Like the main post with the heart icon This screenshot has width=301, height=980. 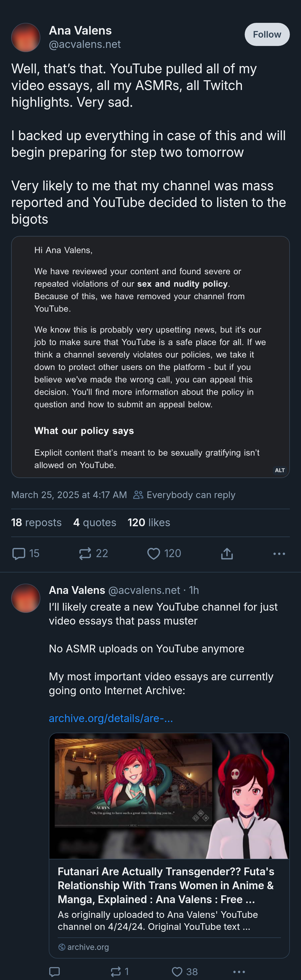[x=154, y=554]
